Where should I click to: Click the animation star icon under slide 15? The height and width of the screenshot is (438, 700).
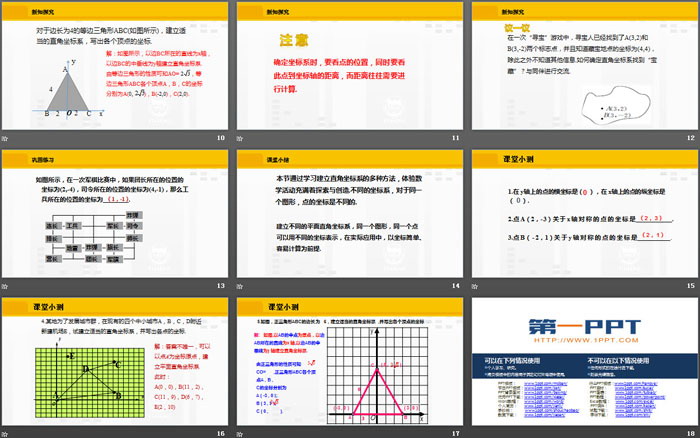click(475, 286)
